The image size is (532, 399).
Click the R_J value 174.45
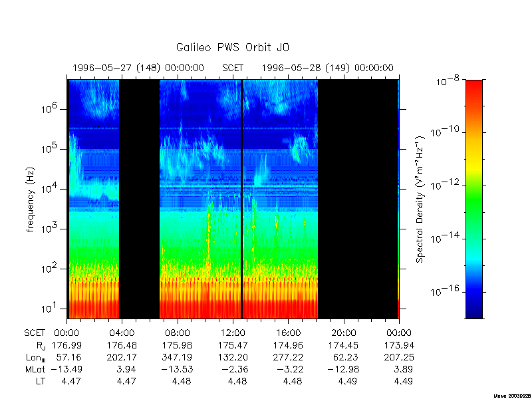pos(343,345)
